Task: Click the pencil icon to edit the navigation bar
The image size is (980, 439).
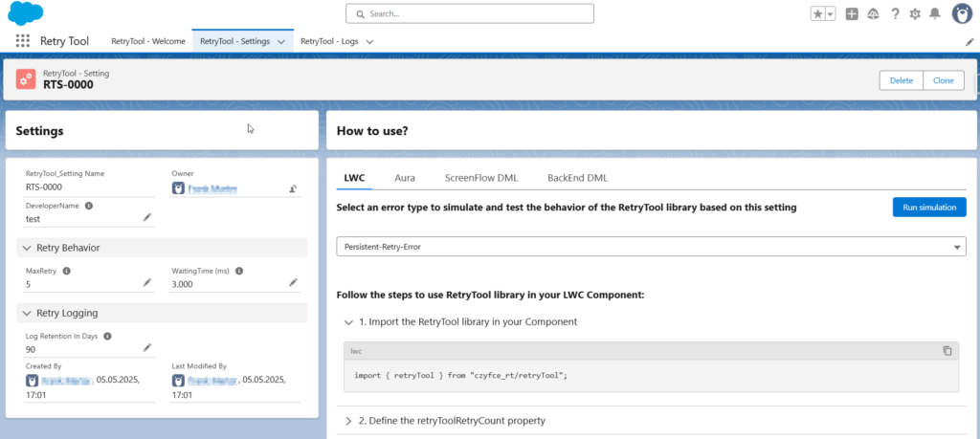Action: 970,41
